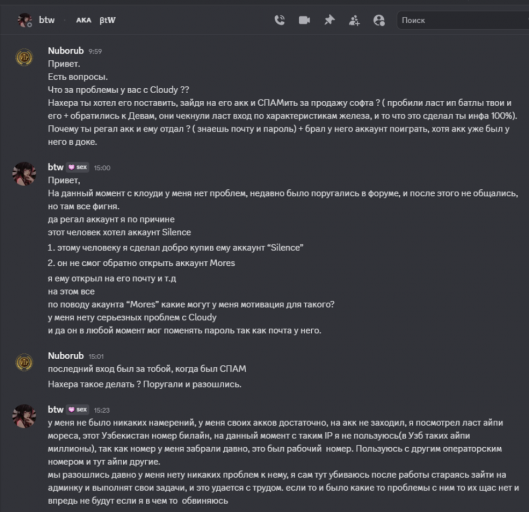Click the Nuborub username at 15:01

[x=66, y=356]
